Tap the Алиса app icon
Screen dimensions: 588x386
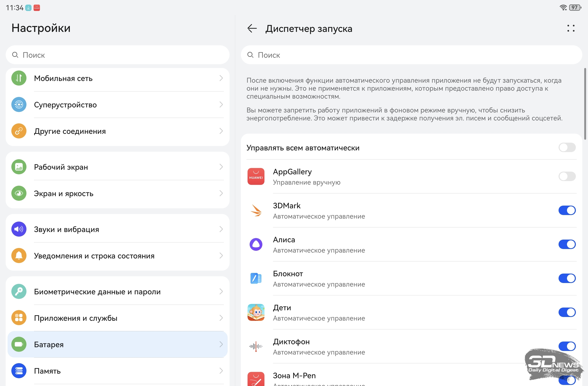(256, 244)
